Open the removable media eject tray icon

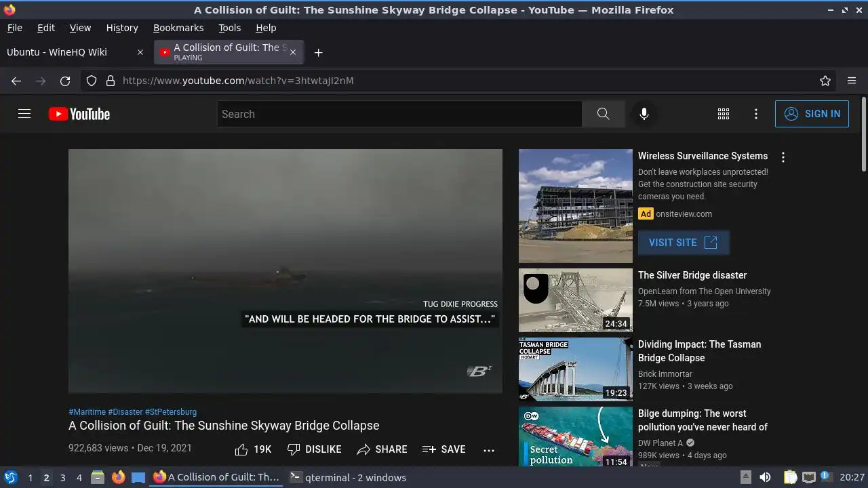tap(746, 477)
